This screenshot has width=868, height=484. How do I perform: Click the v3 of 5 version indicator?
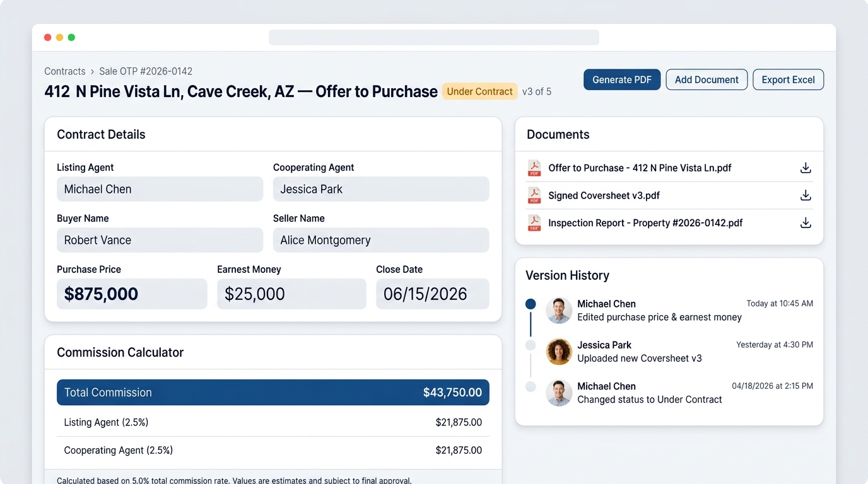[537, 91]
